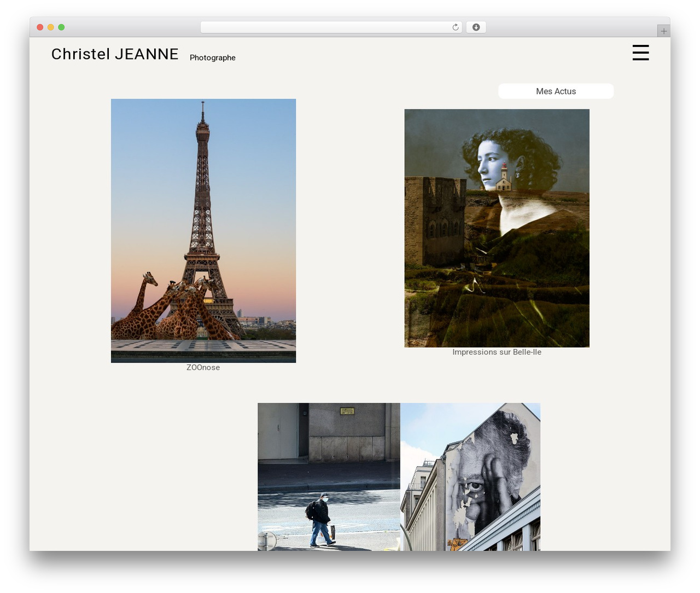This screenshot has height=593, width=700.
Task: Click the Photographe subtitle text
Action: tap(212, 57)
